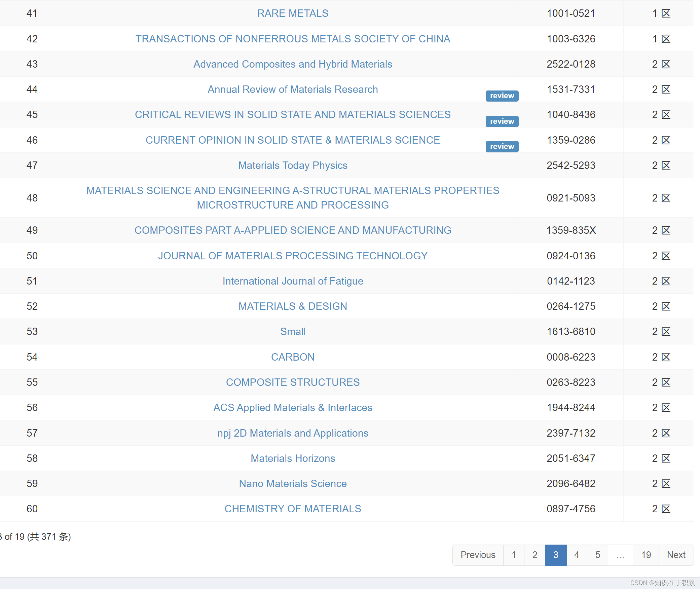Select current page 3 in pagination
Image resolution: width=700 pixels, height=589 pixels.
(555, 555)
